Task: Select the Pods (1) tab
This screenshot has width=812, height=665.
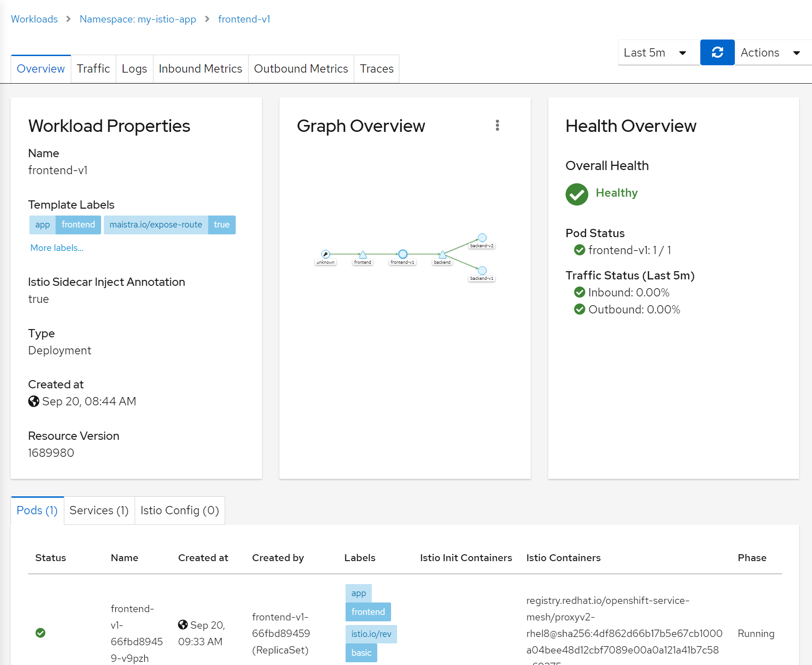Action: [37, 511]
